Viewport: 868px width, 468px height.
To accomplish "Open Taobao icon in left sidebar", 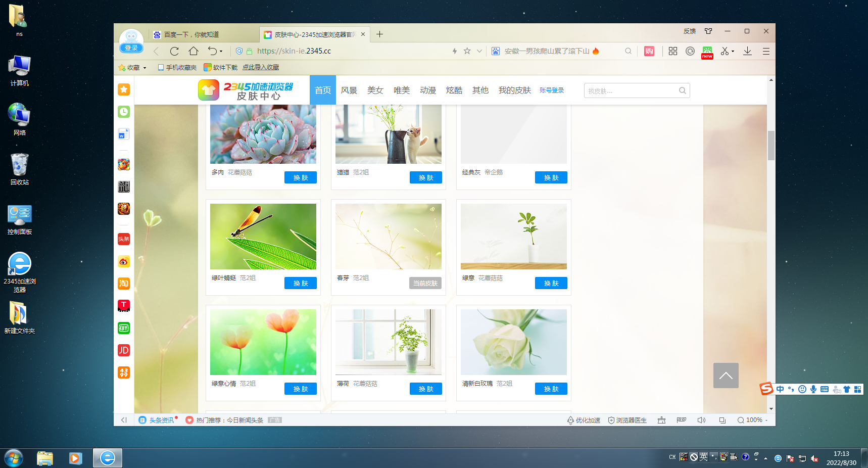I will [124, 284].
